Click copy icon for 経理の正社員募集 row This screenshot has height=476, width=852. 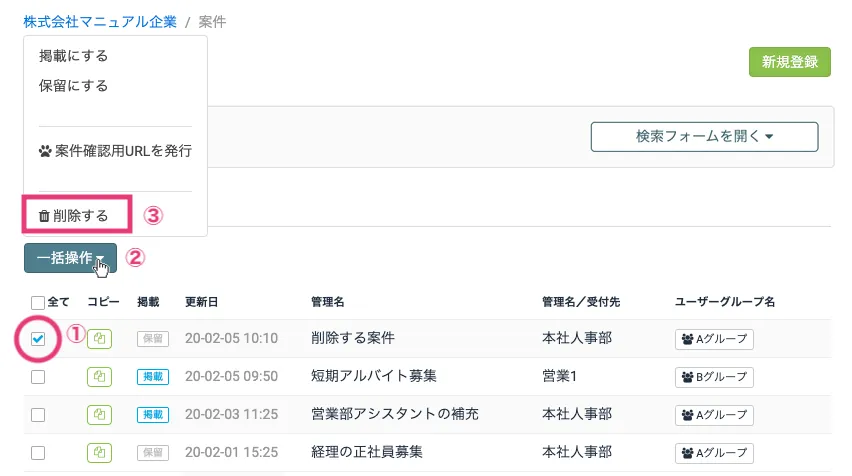pyautogui.click(x=99, y=452)
